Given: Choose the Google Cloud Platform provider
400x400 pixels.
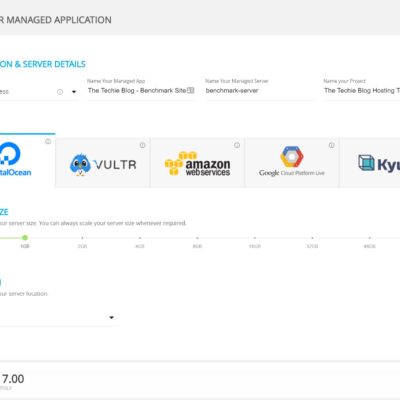Looking at the screenshot, I should [292, 163].
